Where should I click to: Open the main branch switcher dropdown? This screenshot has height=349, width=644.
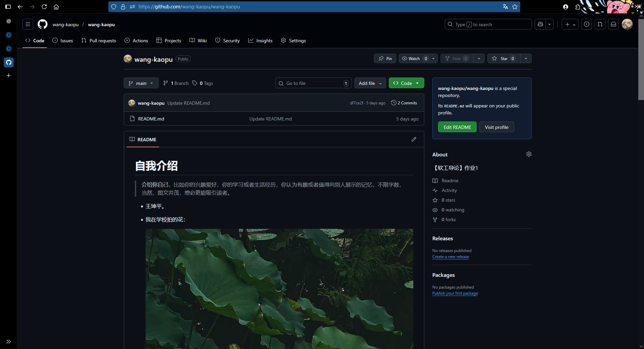click(x=141, y=83)
